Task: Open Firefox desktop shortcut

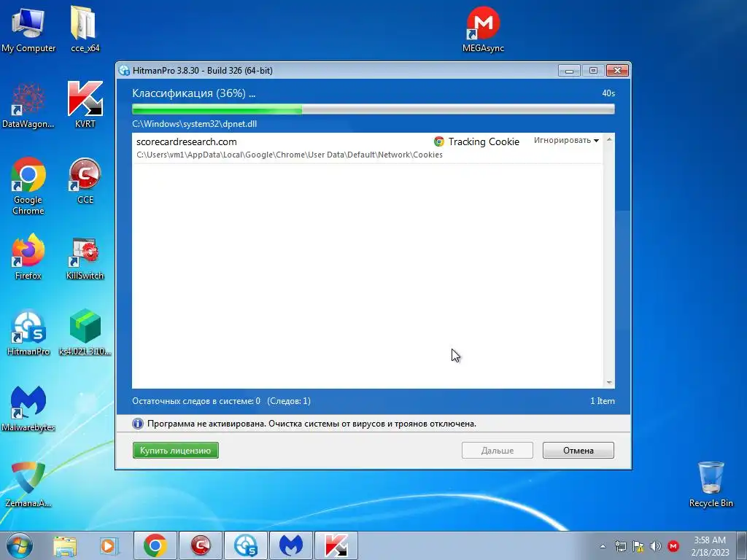Action: coord(28,257)
